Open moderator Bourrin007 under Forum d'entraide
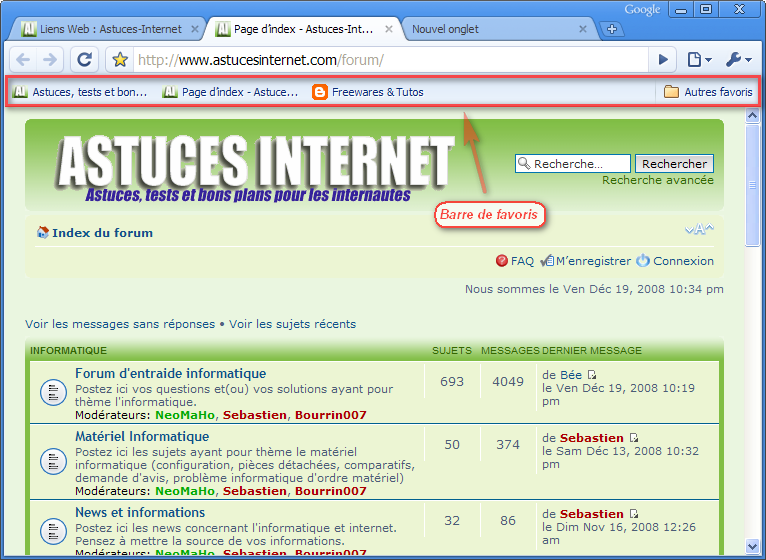This screenshot has width=766, height=560. tap(331, 415)
